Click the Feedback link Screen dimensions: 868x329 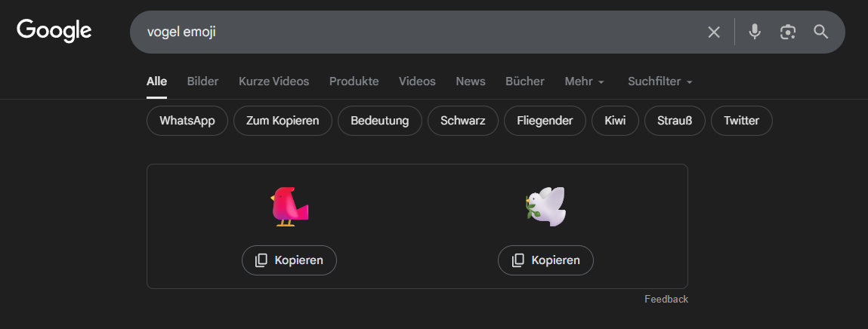tap(666, 300)
